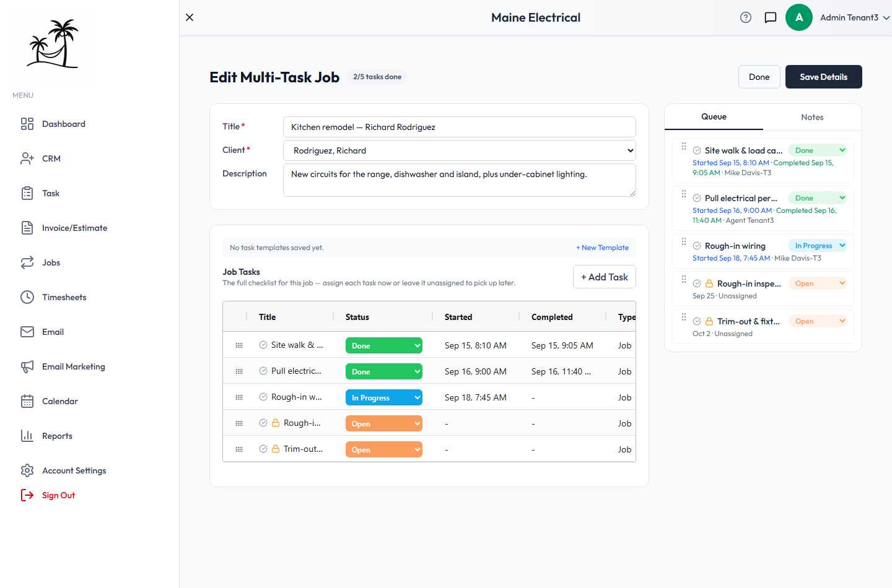Grab drag handle for Rough-in wiring queue card

[684, 241]
